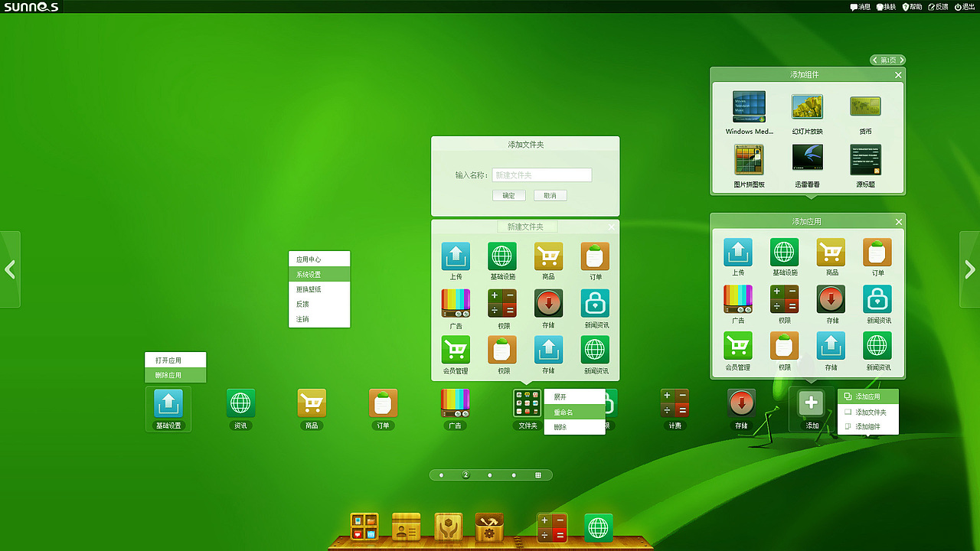Image resolution: width=980 pixels, height=551 pixels.
Task: Select 广告 in the 添加应用 panel
Action: point(738,299)
